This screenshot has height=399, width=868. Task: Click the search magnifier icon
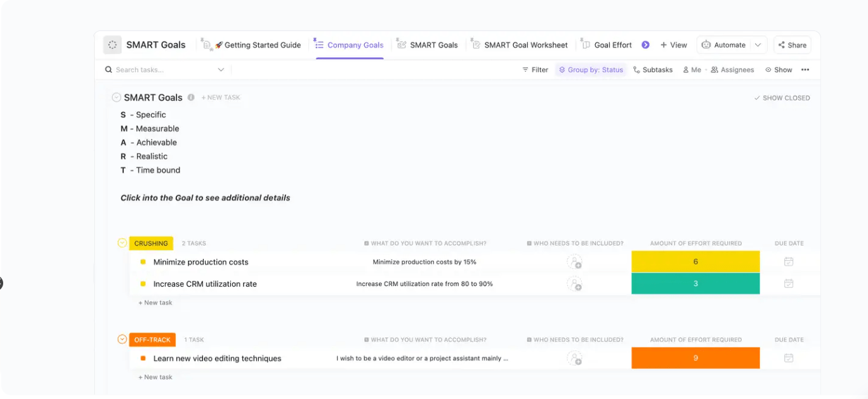point(109,70)
